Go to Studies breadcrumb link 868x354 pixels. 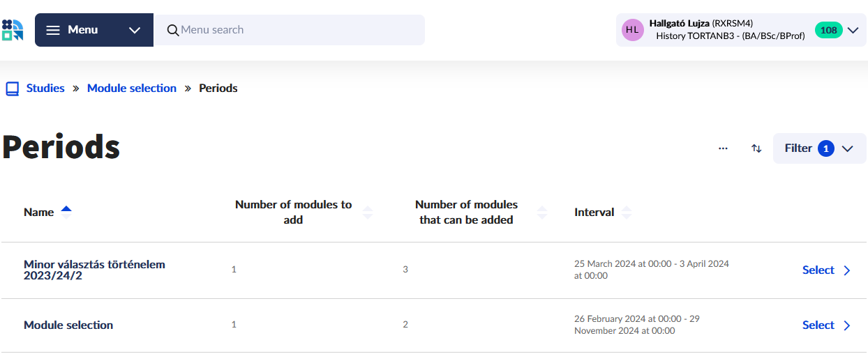pyautogui.click(x=45, y=88)
